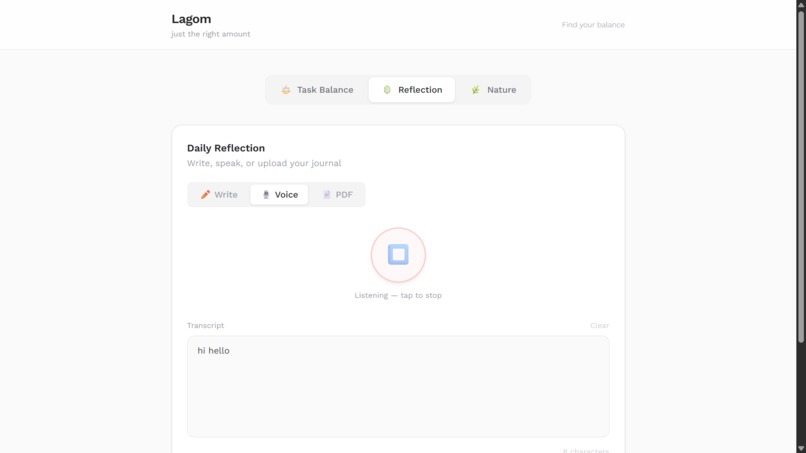Click the 'Transcript' label
The width and height of the screenshot is (806, 453).
(x=205, y=325)
